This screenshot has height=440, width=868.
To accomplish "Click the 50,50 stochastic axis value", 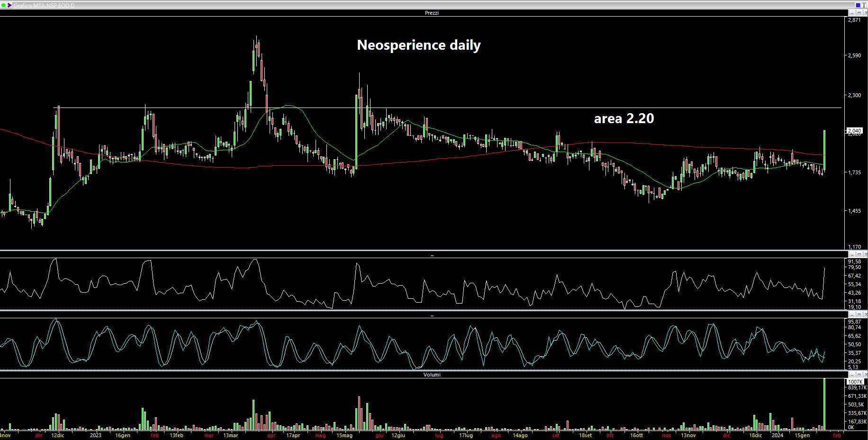I will pyautogui.click(x=854, y=344).
